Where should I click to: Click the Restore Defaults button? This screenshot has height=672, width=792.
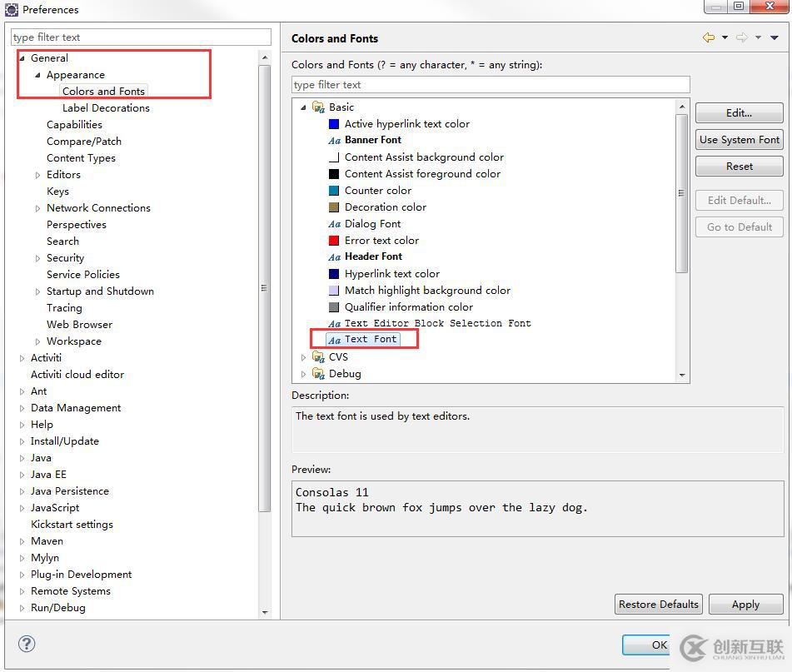coord(658,605)
